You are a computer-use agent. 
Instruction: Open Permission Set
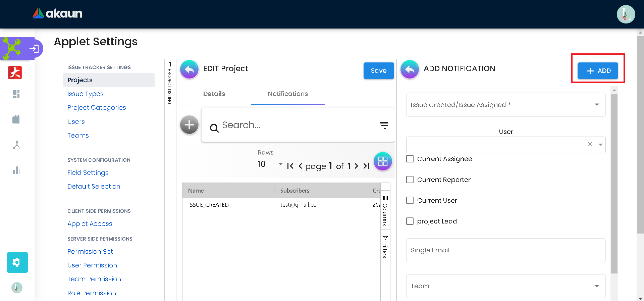(90, 252)
